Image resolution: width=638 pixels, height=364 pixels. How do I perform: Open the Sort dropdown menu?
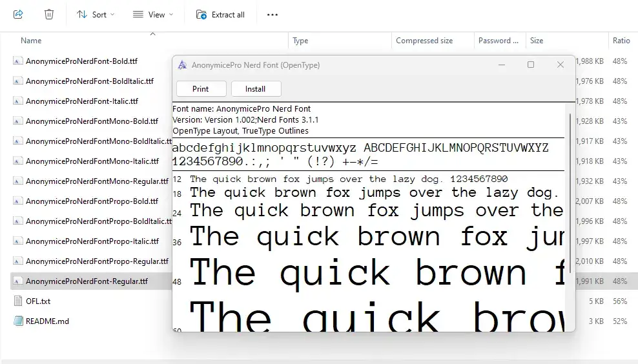96,14
